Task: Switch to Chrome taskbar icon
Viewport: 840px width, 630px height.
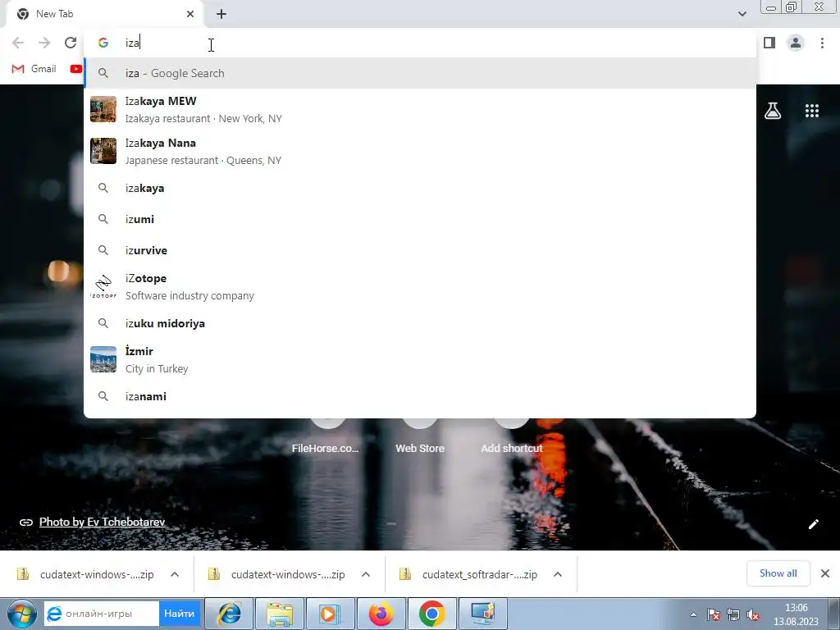Action: pyautogui.click(x=431, y=614)
